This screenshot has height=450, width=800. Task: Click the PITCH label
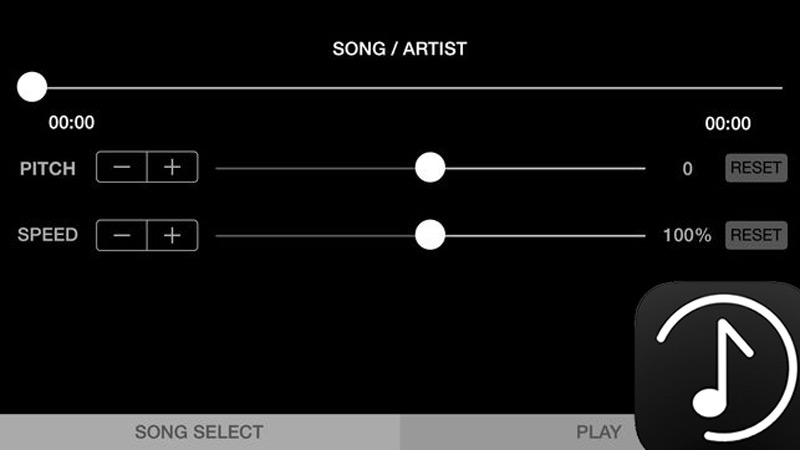point(48,168)
